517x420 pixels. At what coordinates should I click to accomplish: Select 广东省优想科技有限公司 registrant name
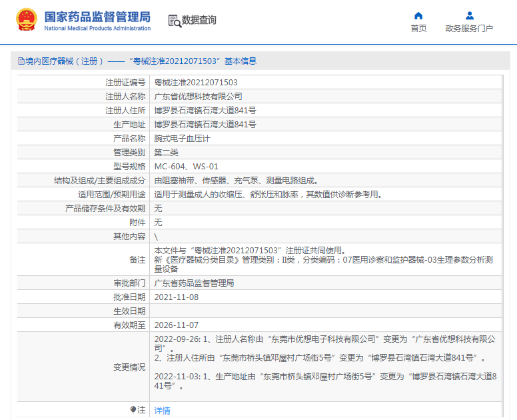click(x=198, y=97)
